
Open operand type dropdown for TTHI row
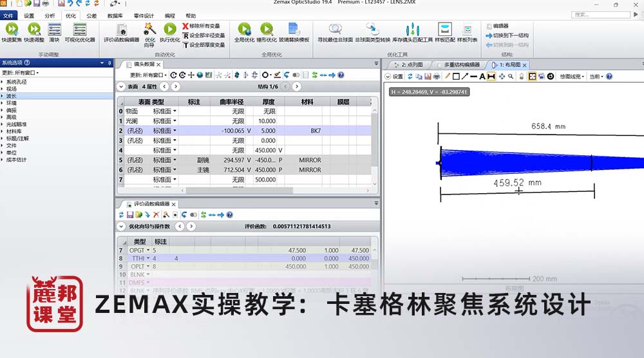tap(148, 258)
